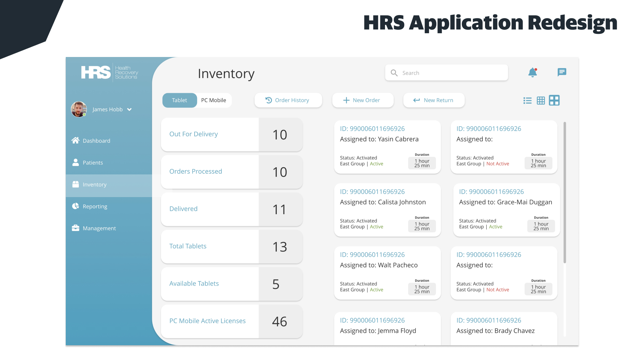The image size is (644, 362).
Task: Switch to grid view layout
Action: coord(541,100)
